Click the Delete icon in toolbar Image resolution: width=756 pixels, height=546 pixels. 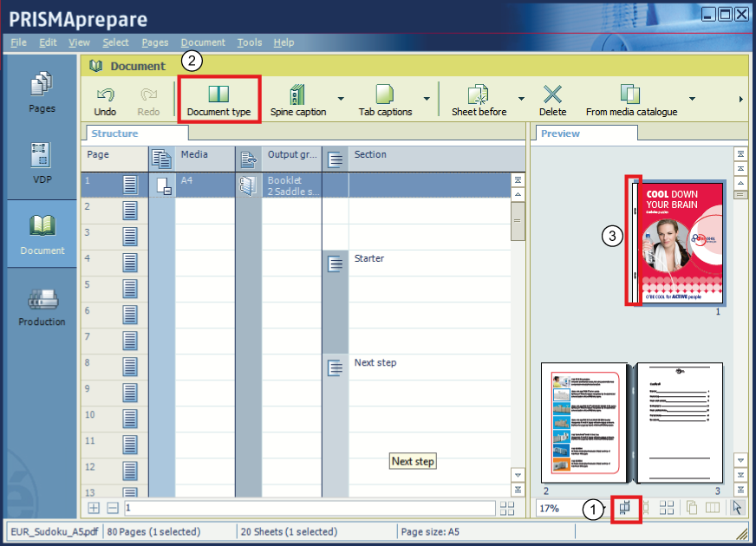[552, 94]
